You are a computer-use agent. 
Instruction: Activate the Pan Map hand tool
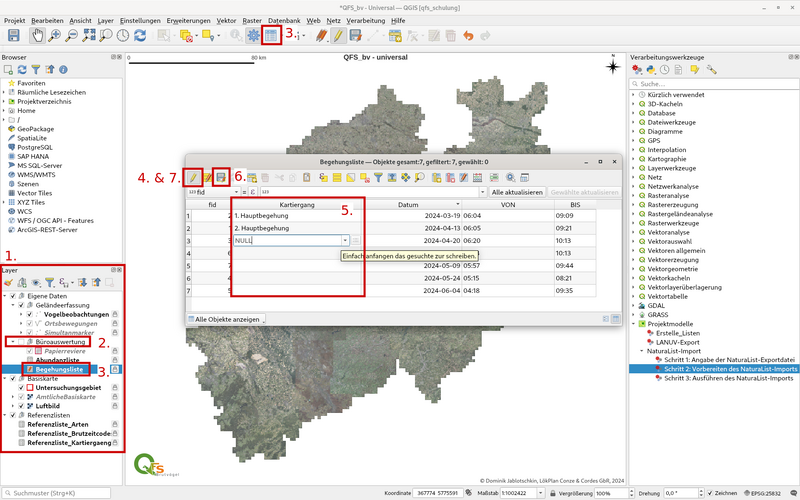(37, 35)
